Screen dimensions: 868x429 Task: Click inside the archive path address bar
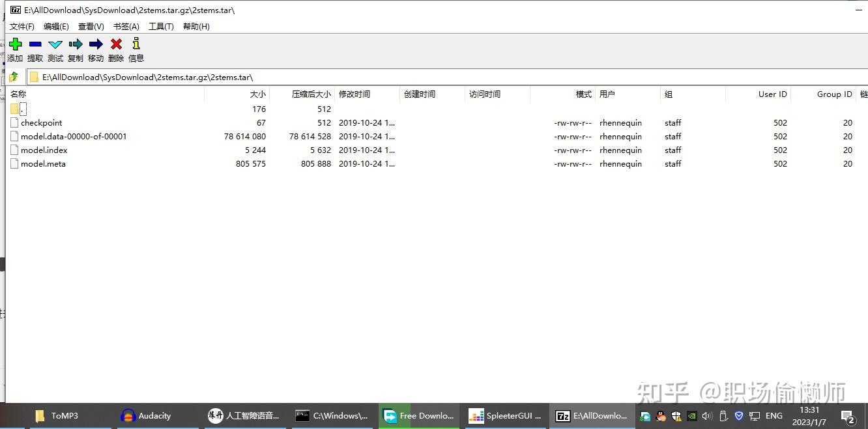261,76
